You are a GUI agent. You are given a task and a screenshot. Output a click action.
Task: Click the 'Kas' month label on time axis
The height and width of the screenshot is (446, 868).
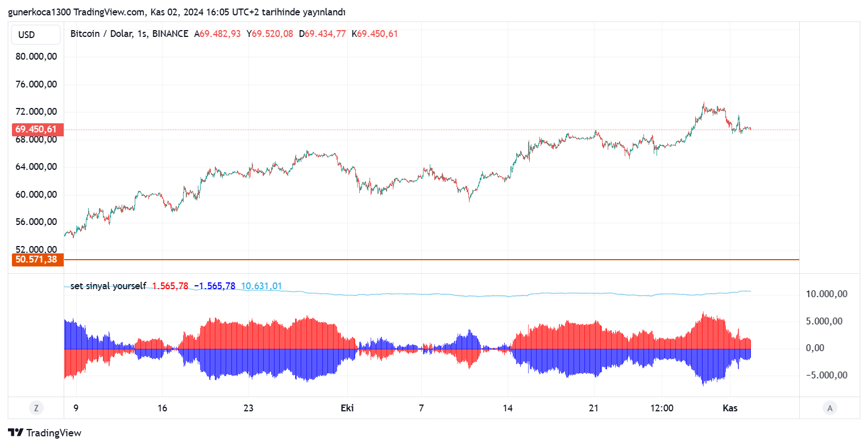(x=730, y=408)
